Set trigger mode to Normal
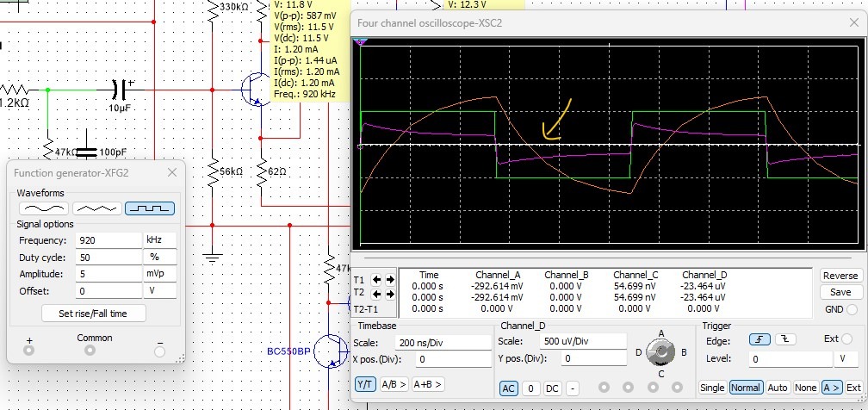The height and width of the screenshot is (410, 868). [x=747, y=388]
